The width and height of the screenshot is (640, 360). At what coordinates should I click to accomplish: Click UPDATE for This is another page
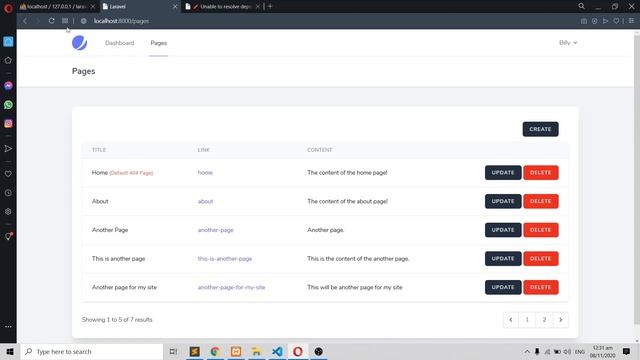pos(503,258)
